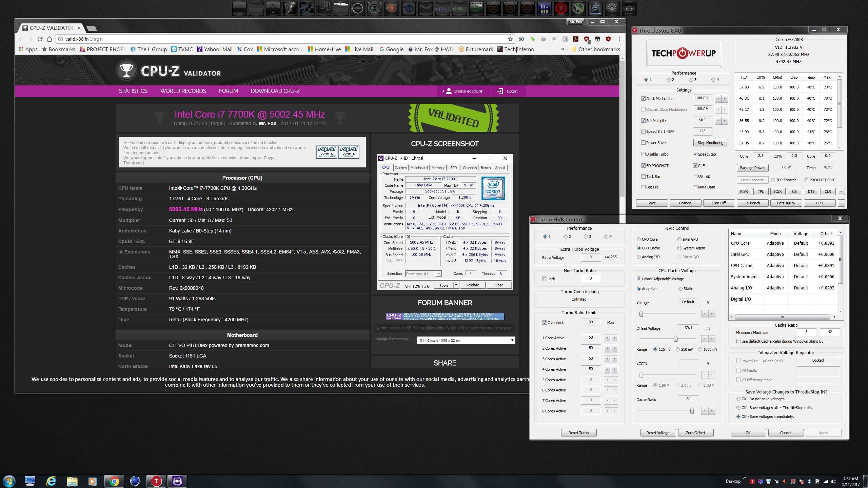Reload the CPU-Z Validator page

pyautogui.click(x=40, y=39)
